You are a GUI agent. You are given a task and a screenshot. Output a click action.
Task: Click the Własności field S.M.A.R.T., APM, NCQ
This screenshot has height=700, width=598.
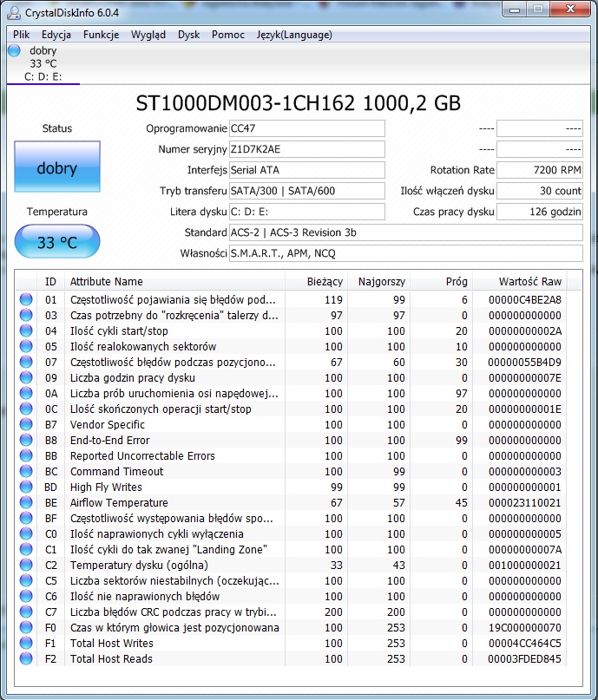tap(406, 253)
